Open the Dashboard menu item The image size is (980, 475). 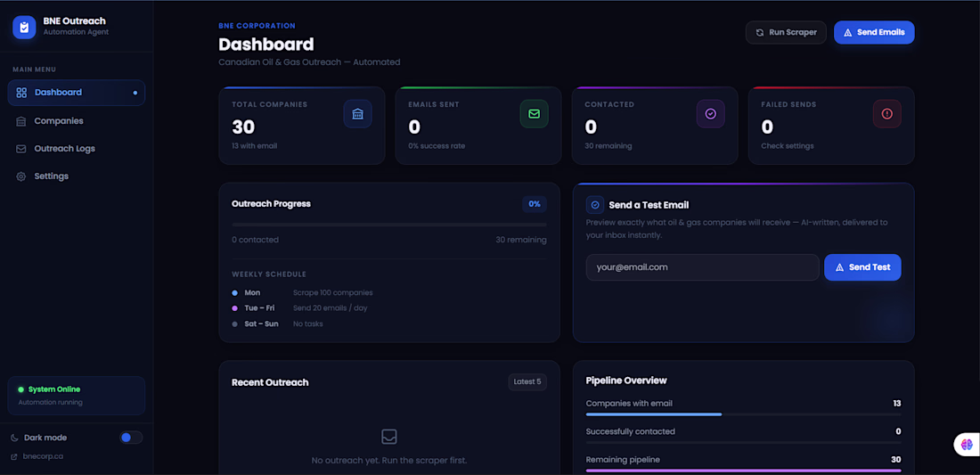tap(77, 93)
